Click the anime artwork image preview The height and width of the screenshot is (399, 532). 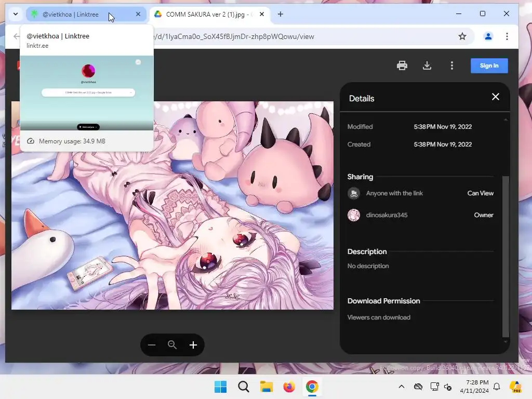coord(172,205)
